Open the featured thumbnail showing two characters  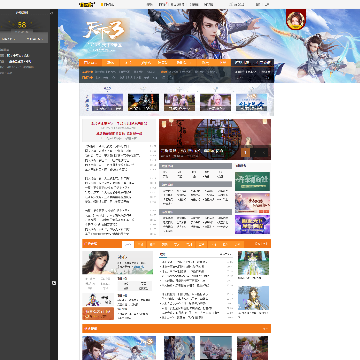click(179, 102)
